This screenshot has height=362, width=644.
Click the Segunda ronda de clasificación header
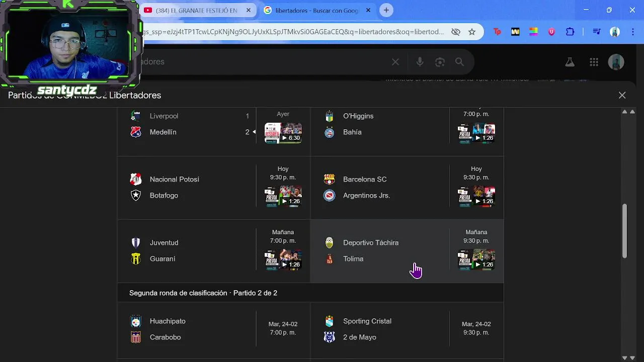click(203, 293)
